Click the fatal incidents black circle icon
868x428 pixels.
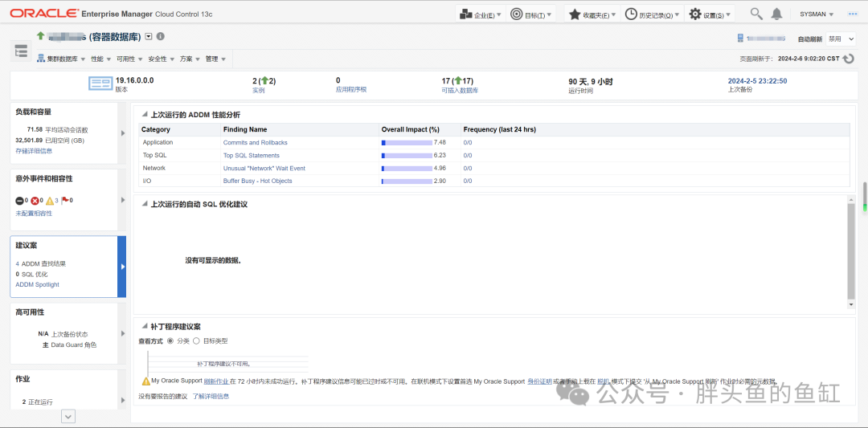(19, 201)
